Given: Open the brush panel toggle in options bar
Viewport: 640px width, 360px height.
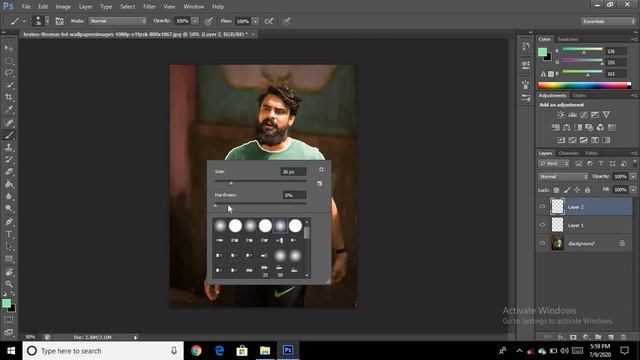Looking at the screenshot, I should pos(59,21).
